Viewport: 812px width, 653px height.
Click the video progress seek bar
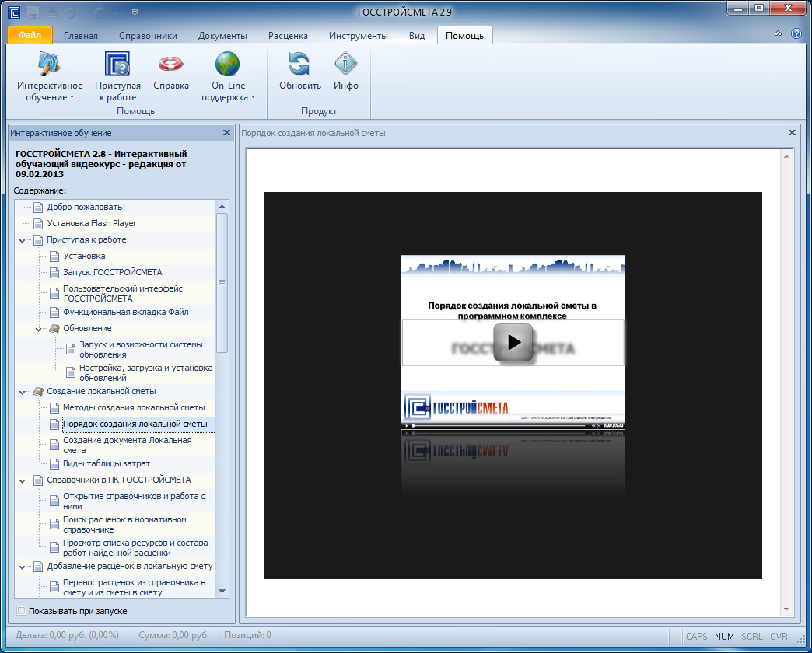(499, 426)
